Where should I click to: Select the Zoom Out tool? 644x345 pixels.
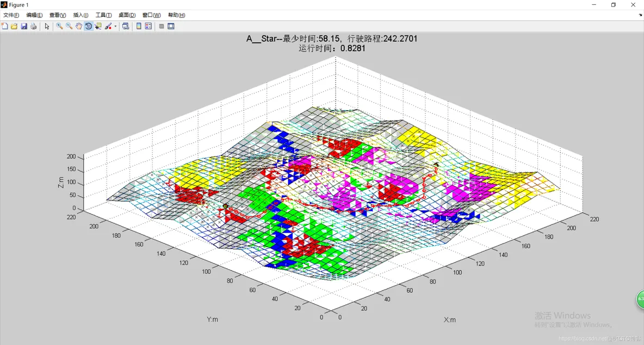pos(69,26)
